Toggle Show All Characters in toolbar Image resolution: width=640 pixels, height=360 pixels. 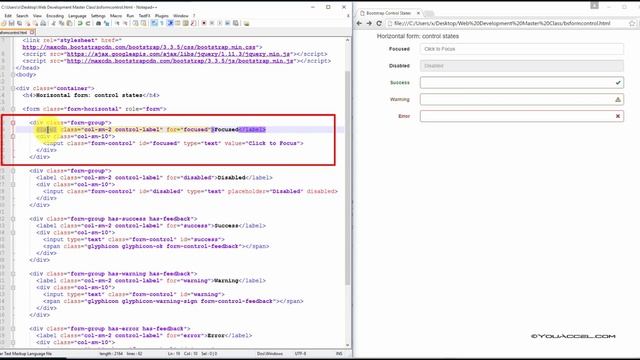[x=162, y=23]
